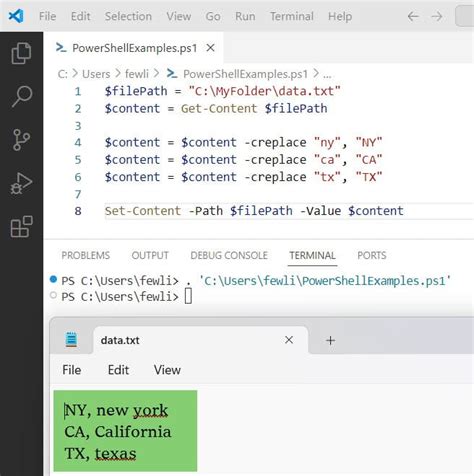Click line number 8 in the gutter
Viewport: 474px width, 476px height.
[78, 211]
